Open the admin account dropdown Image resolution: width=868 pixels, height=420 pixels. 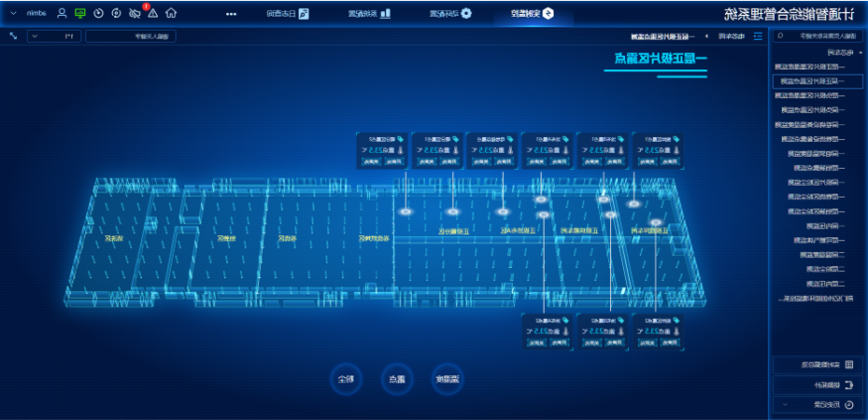[x=30, y=14]
